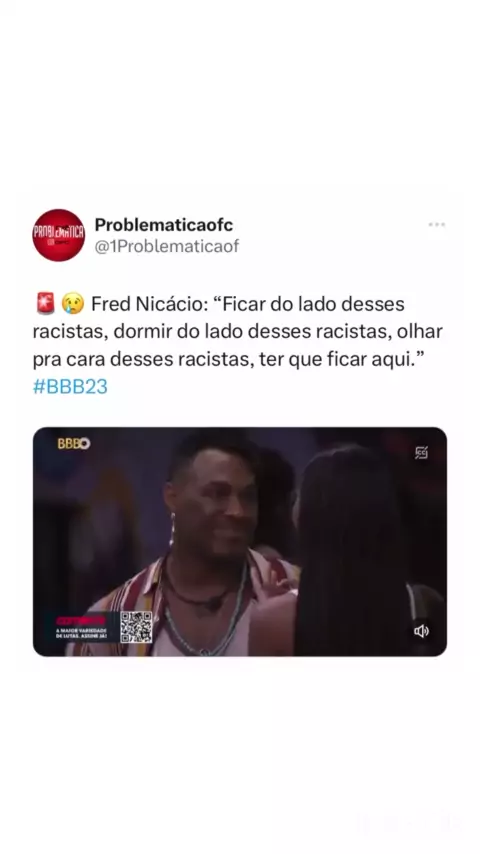Click the red siren emoji
This screenshot has width=480, height=854.
click(46, 304)
